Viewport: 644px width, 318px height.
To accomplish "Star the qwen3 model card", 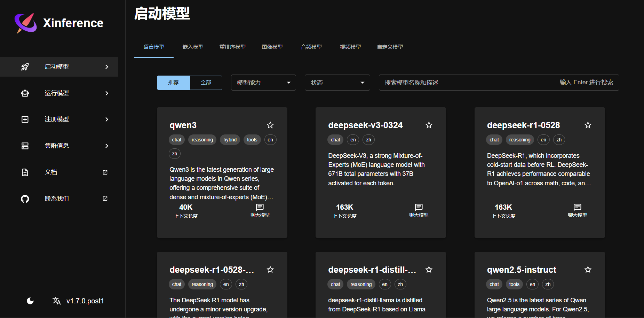I will click(270, 125).
